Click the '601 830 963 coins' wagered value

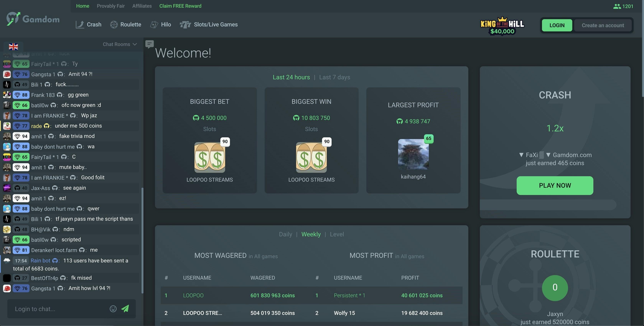coord(273,295)
